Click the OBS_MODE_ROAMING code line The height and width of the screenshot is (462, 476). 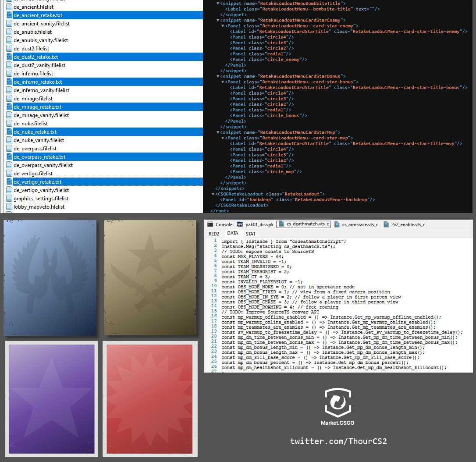tap(280, 307)
